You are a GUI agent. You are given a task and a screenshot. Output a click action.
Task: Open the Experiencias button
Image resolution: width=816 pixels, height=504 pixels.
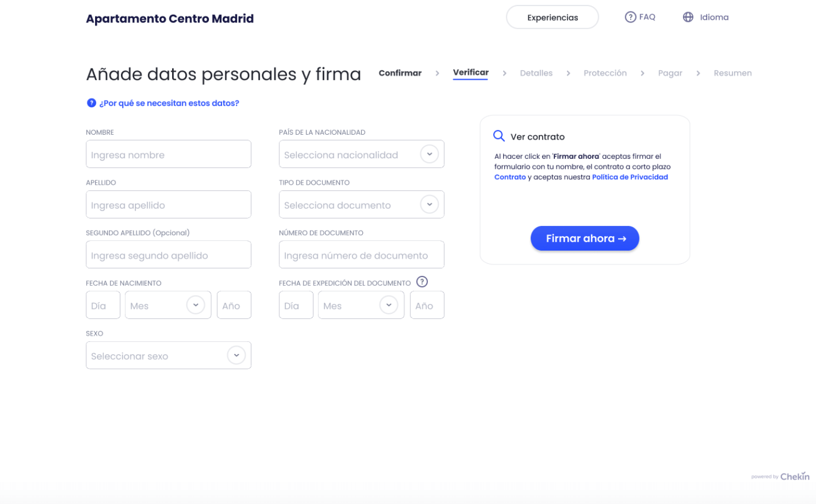pyautogui.click(x=552, y=18)
